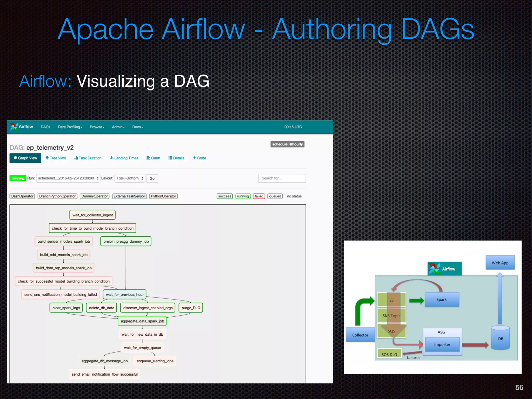The height and width of the screenshot is (399, 532).
Task: Click the PythonOperator legend label
Action: pyautogui.click(x=163, y=196)
